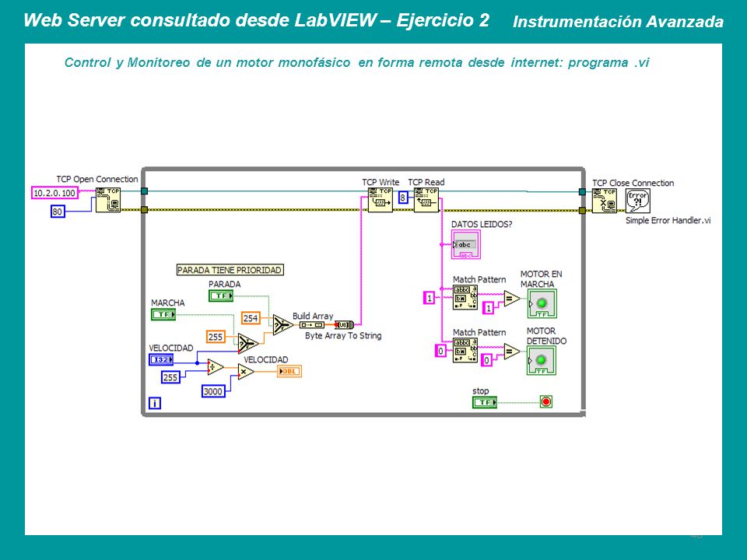Click string constant 1 below upper Match Pattern
This screenshot has height=560, width=747.
(x=489, y=308)
